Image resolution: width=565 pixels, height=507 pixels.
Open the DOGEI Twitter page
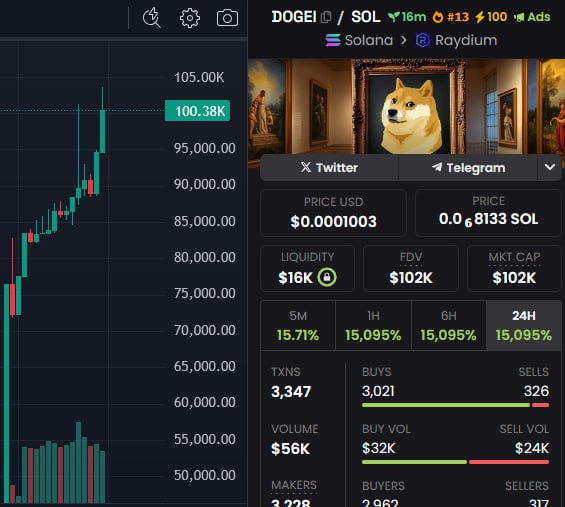[329, 168]
